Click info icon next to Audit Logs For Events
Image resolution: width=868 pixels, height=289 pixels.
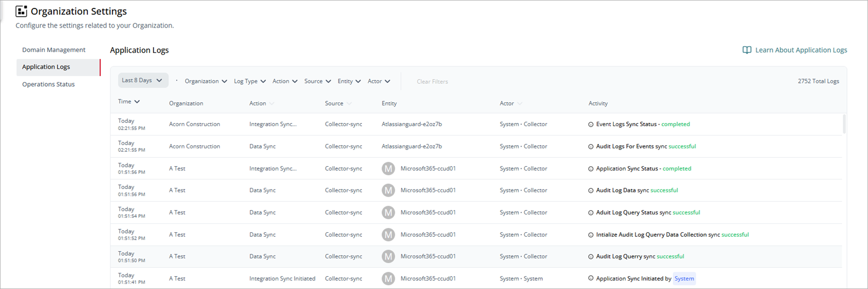[x=591, y=147]
